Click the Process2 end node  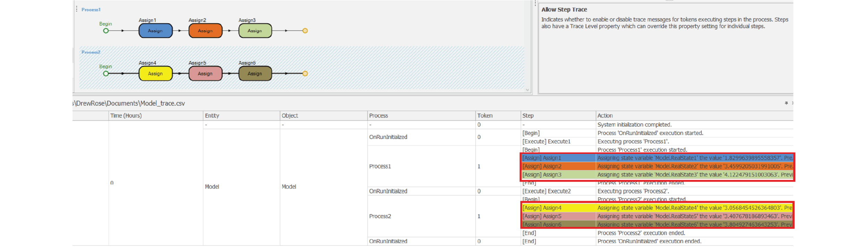(x=305, y=74)
